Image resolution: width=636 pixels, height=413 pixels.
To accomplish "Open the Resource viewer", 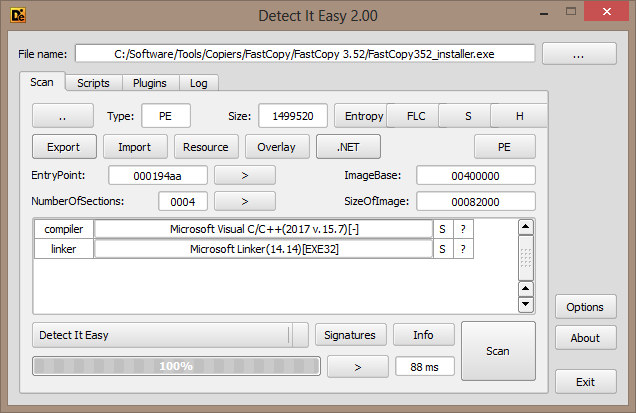I will [206, 147].
